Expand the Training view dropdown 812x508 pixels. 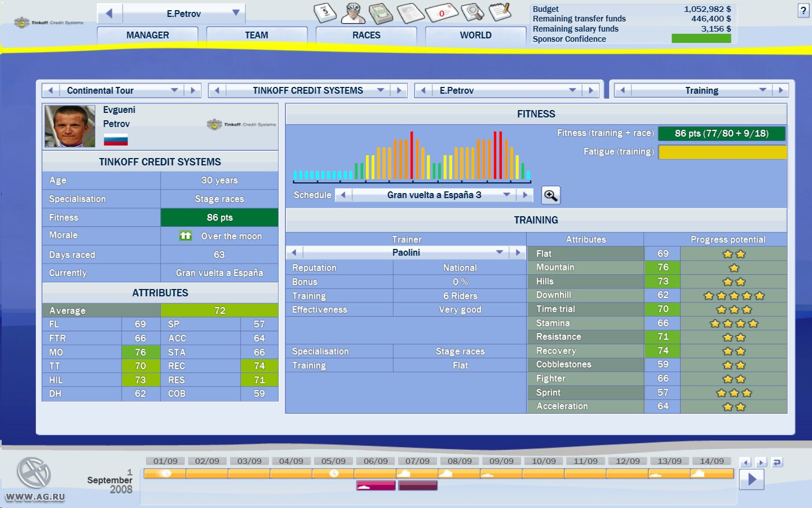(763, 90)
